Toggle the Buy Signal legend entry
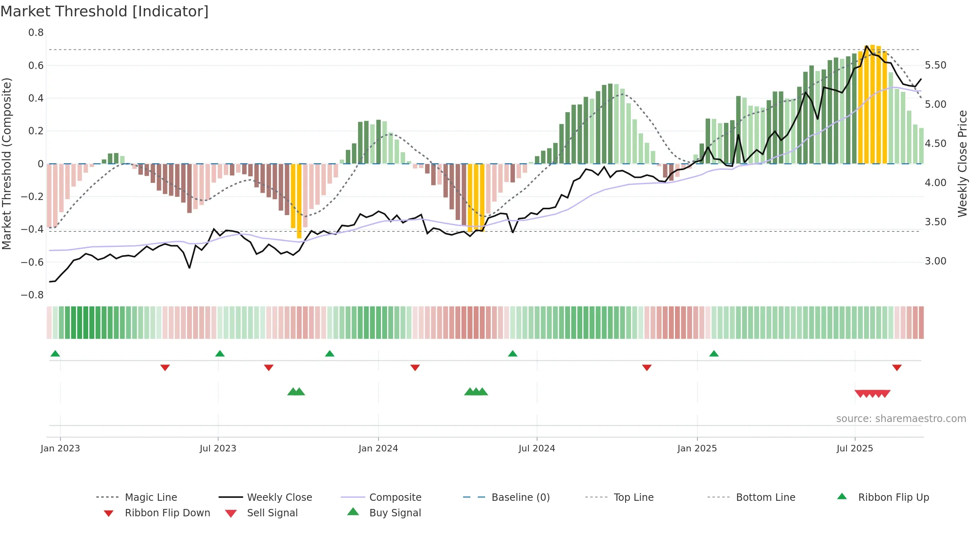The height and width of the screenshot is (551, 980). click(384, 513)
